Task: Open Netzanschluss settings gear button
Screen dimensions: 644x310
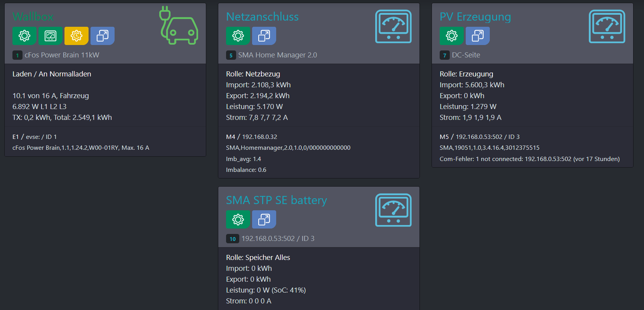Action: [238, 36]
